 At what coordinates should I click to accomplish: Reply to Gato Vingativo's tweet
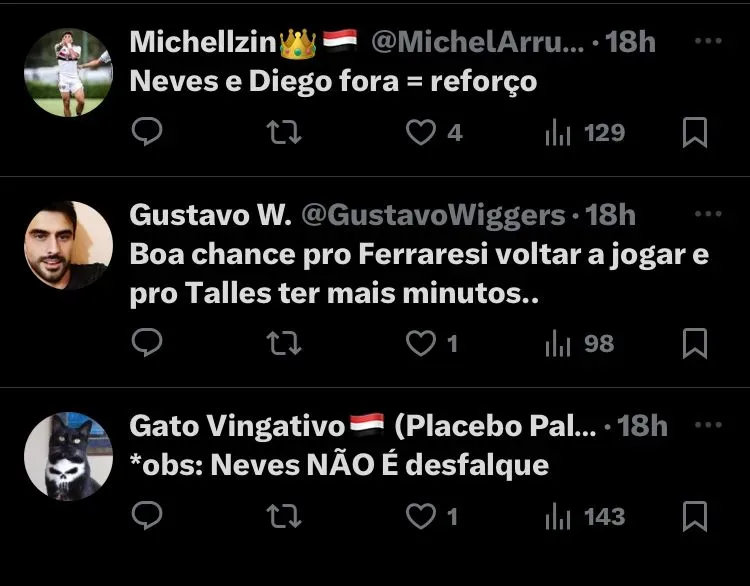click(147, 515)
